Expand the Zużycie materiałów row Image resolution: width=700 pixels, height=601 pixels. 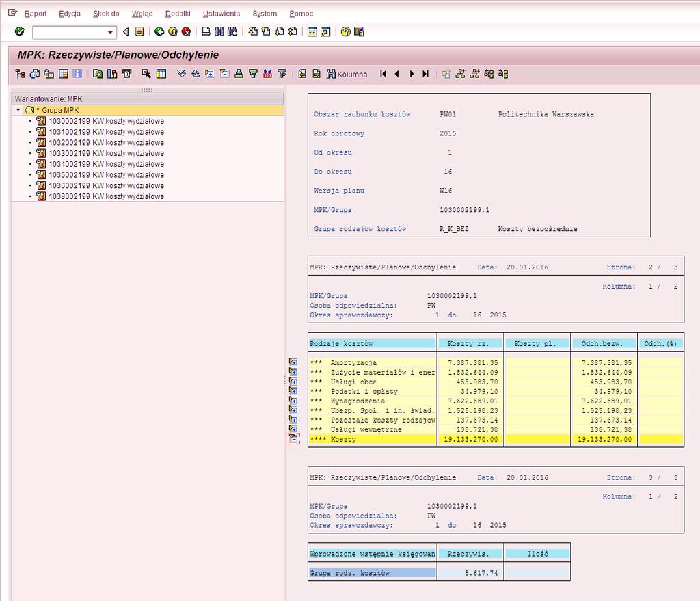tap(293, 371)
